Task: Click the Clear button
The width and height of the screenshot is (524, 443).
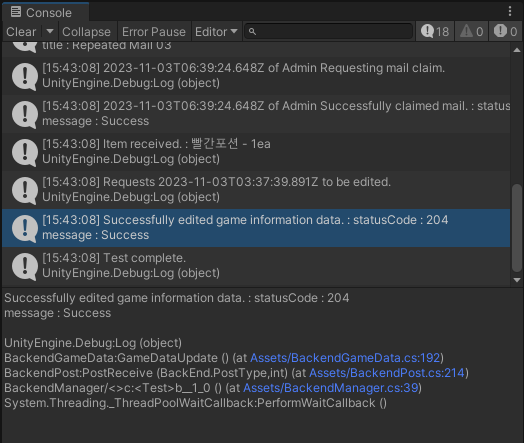Action: [x=21, y=32]
